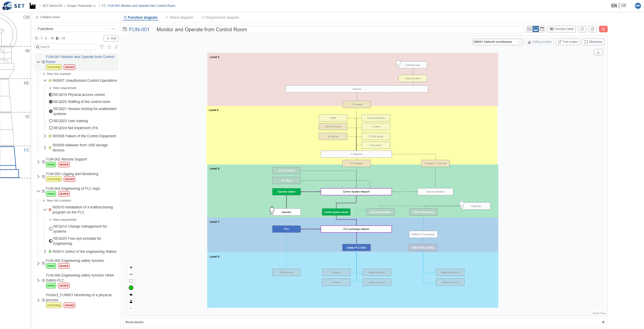This screenshot has width=644, height=329.
Task: Collapse the RIS007 Unauthorized Control Operations node
Action: click(x=45, y=80)
